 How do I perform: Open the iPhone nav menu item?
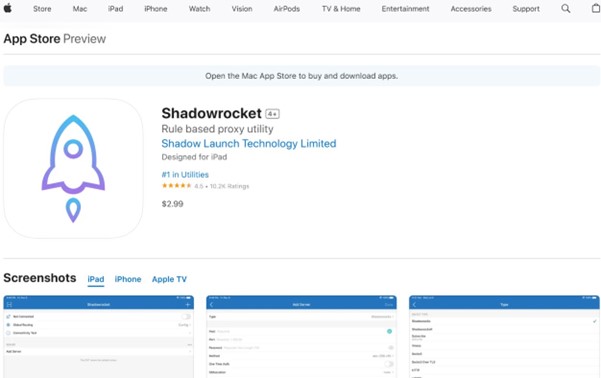(156, 8)
